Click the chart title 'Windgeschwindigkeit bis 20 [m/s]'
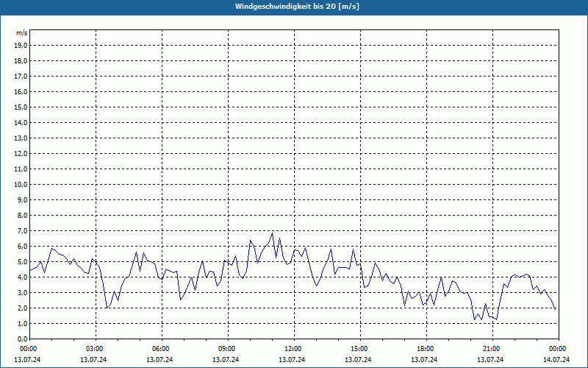This screenshot has width=588, height=368. tap(297, 7)
